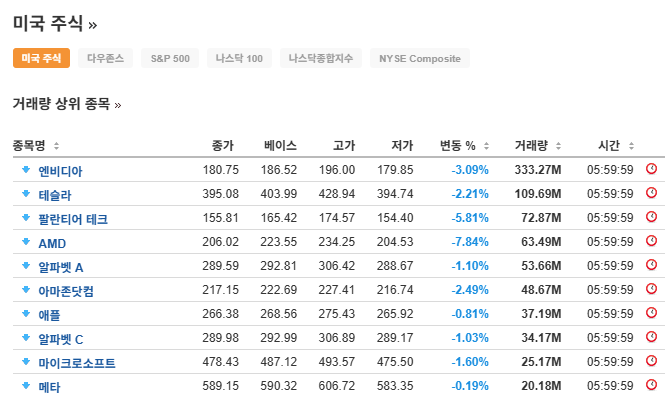This screenshot has height=405, width=669.
Task: Switch to the 나스닥 100 tab
Action: pos(239,58)
